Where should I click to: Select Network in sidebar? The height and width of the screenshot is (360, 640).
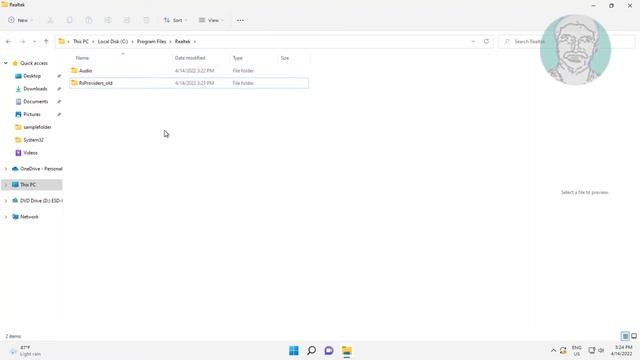(x=29, y=217)
